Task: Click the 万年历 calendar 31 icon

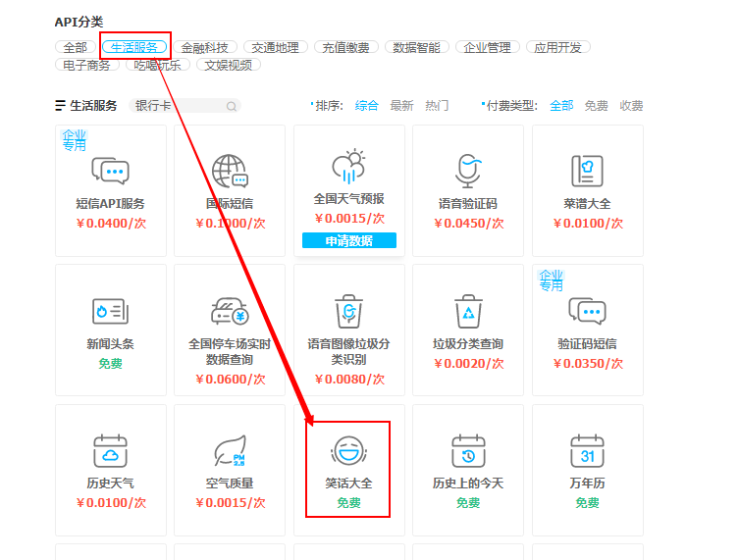Action: point(587,451)
